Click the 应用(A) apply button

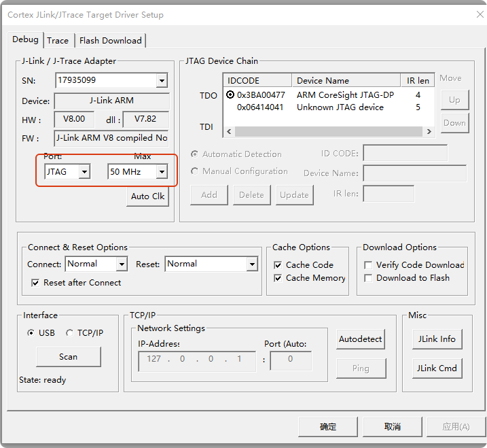[x=456, y=427]
